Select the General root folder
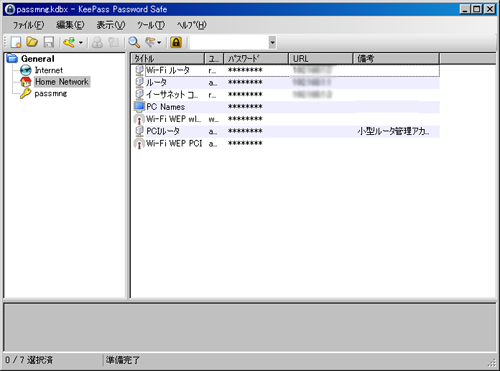 [38, 59]
